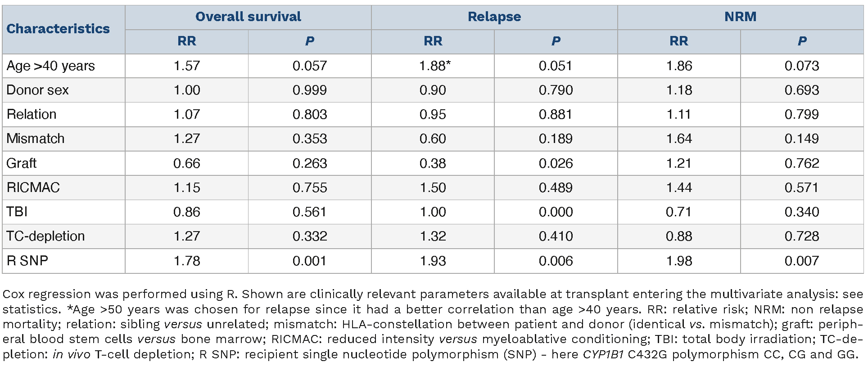
Task: Select the Overall survival header cell
Action: 248,17
